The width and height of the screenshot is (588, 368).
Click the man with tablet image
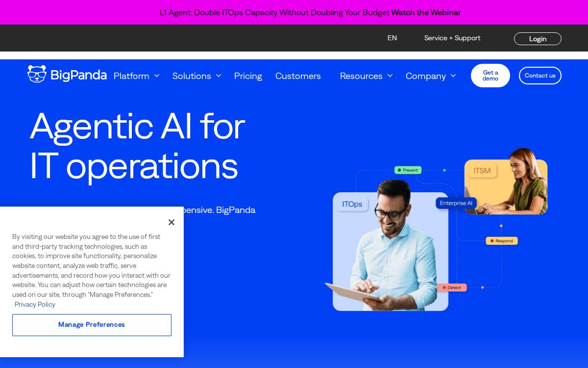pyautogui.click(x=391, y=245)
